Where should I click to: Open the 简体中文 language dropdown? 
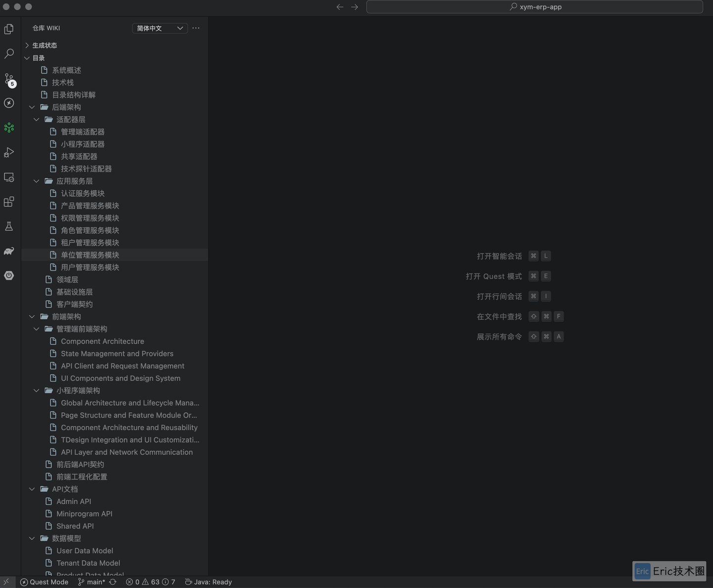159,28
